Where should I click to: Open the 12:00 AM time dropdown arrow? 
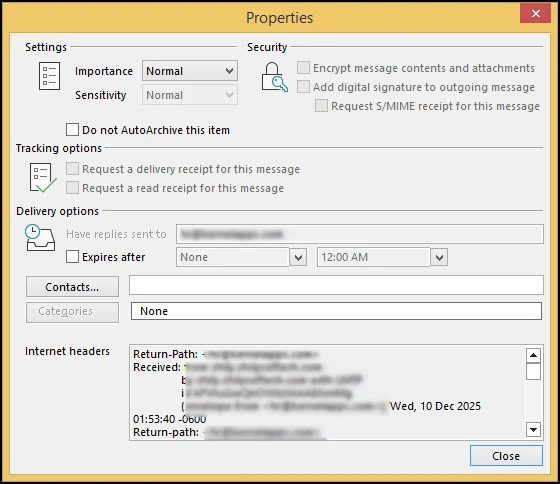tap(439, 257)
